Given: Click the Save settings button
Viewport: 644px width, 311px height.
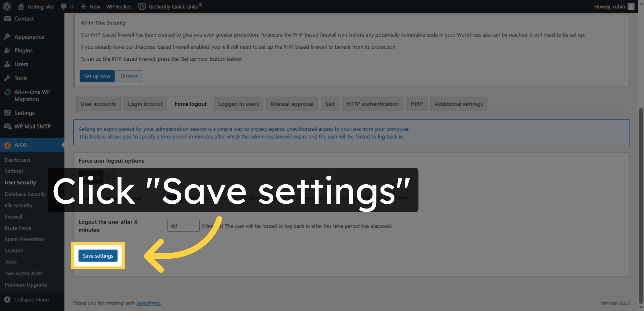Looking at the screenshot, I should [98, 255].
